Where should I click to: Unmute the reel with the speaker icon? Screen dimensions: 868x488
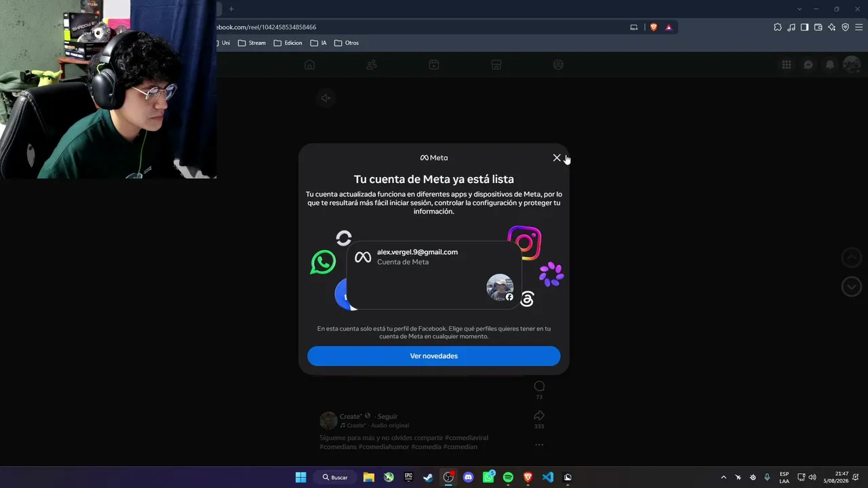point(325,98)
